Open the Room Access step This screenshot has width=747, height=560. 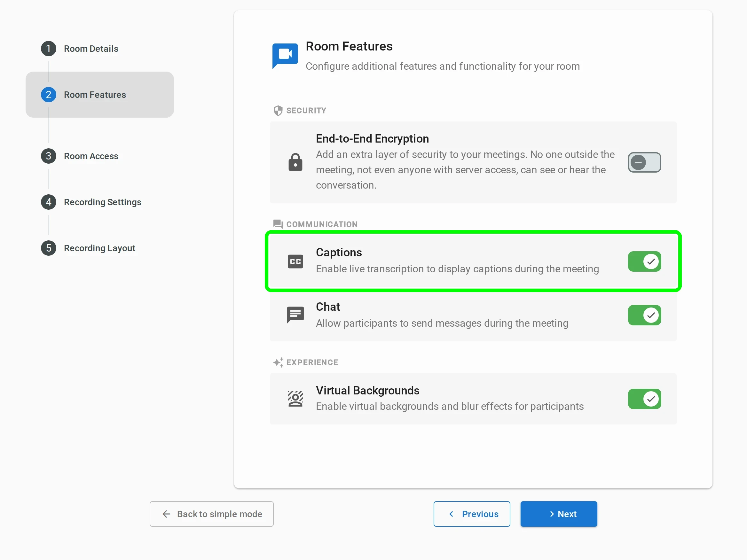(91, 156)
